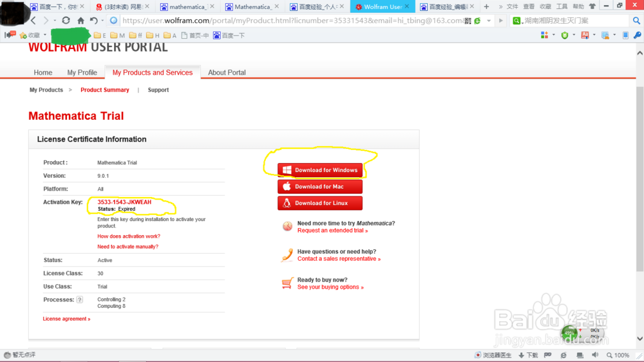Open the 文件 menu
Viewport: 644px width, 362px height.
(512, 6)
